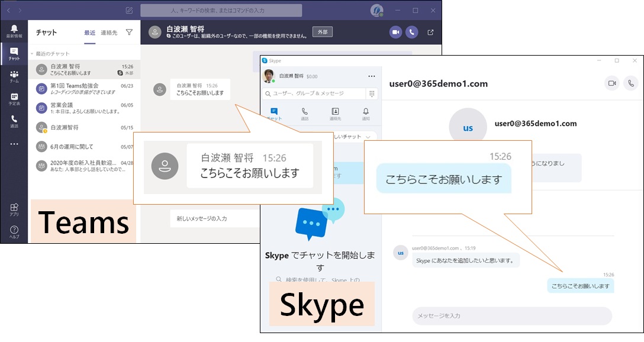
Task: Open 白波瀬智将 05/15 chat entry
Action: [x=84, y=127]
